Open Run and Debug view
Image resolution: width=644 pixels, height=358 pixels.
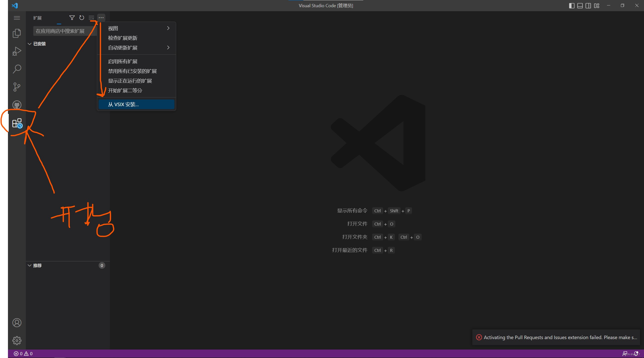click(x=17, y=51)
